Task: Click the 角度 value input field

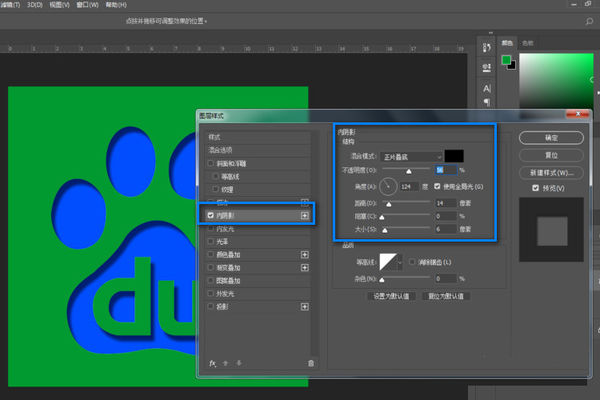Action: pos(409,186)
